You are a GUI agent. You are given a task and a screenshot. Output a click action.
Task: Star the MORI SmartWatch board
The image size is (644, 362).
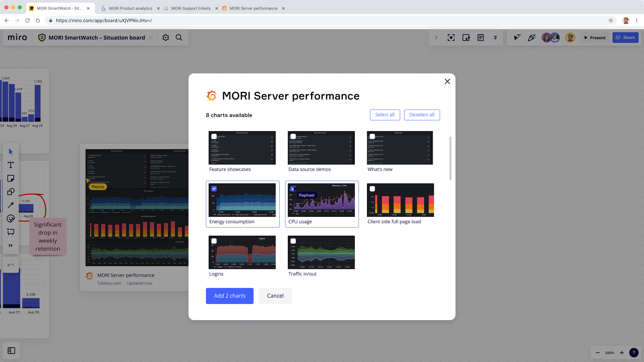[x=151, y=38]
